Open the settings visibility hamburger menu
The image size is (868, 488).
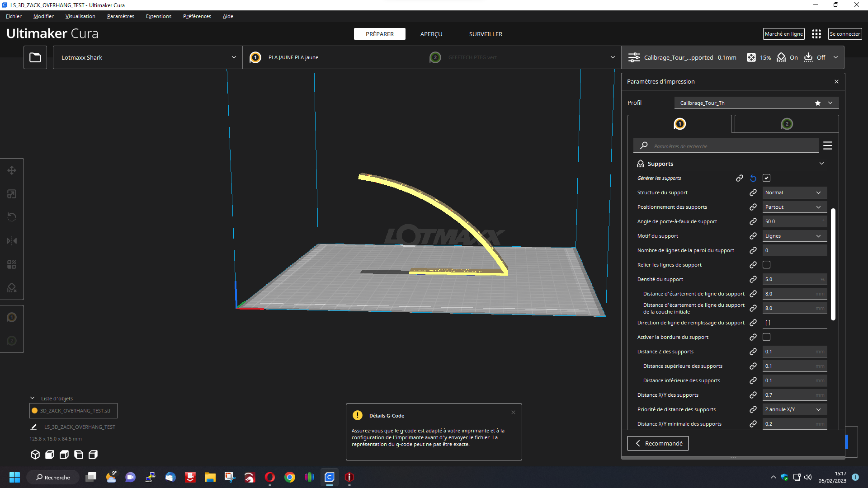[828, 145]
